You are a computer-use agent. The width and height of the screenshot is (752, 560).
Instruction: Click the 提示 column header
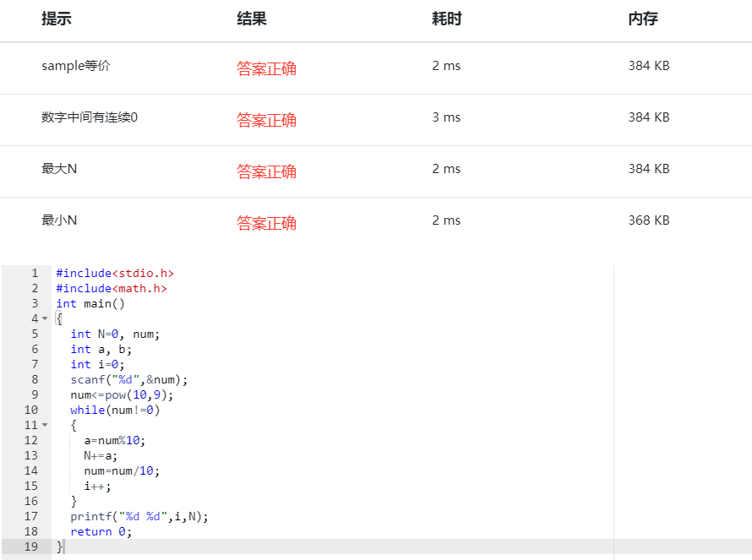[x=56, y=19]
